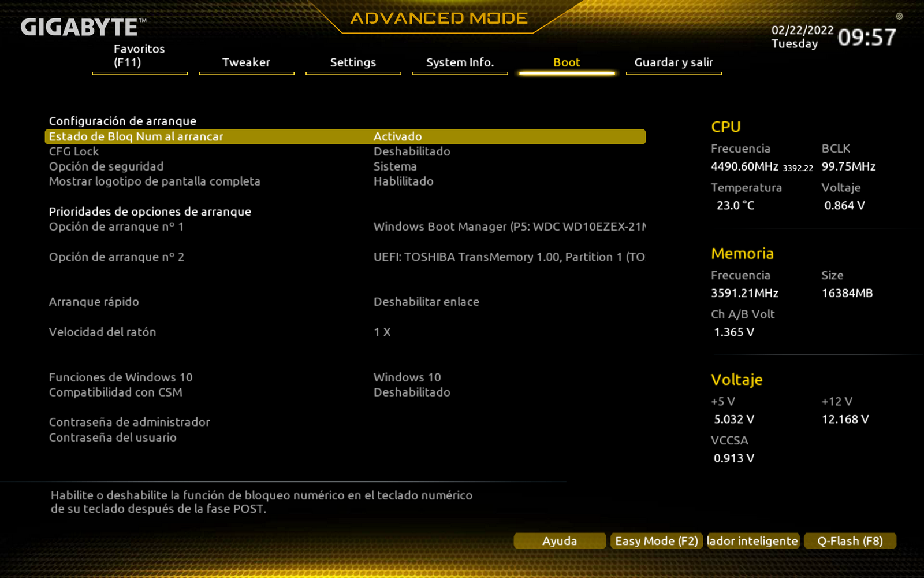
Task: Click the 09:57 clock display
Action: (x=867, y=38)
